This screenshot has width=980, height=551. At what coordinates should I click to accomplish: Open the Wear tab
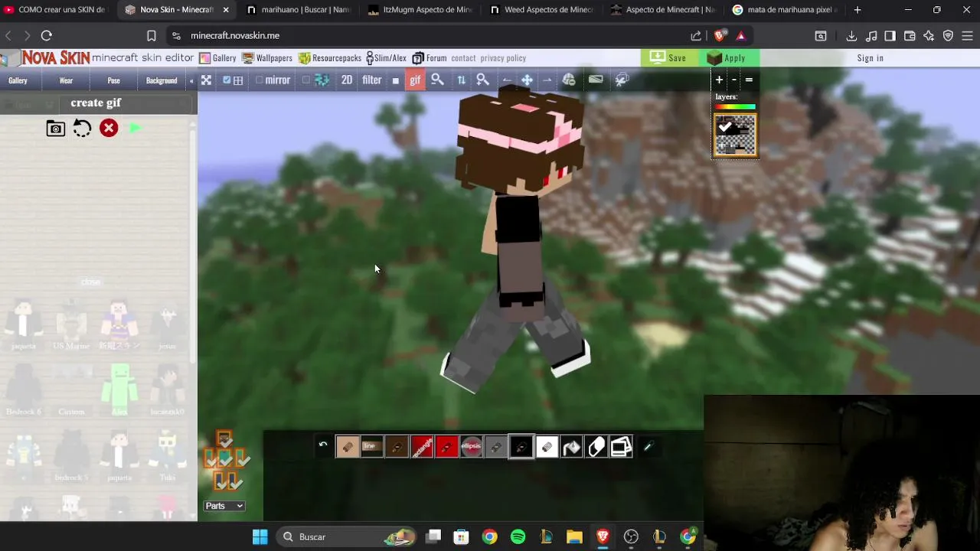[66, 80]
